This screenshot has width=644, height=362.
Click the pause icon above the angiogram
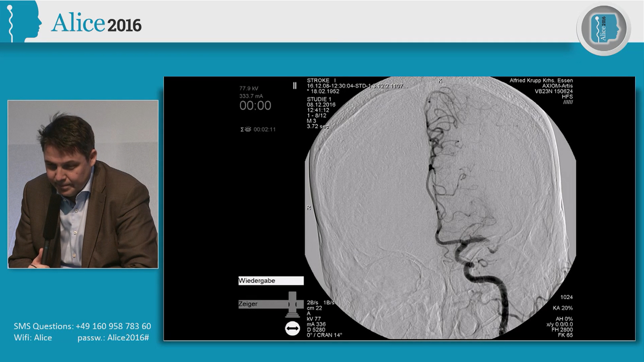click(295, 85)
